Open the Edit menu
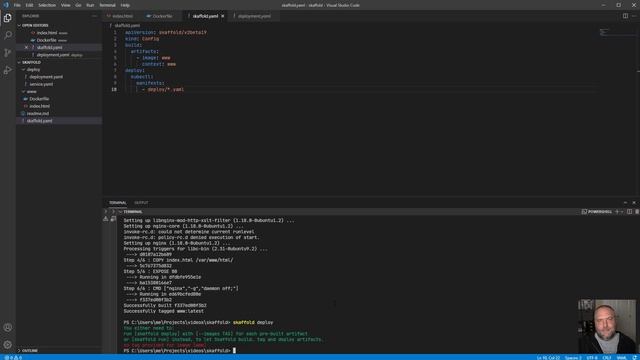The height and width of the screenshot is (360, 640). (x=29, y=5)
